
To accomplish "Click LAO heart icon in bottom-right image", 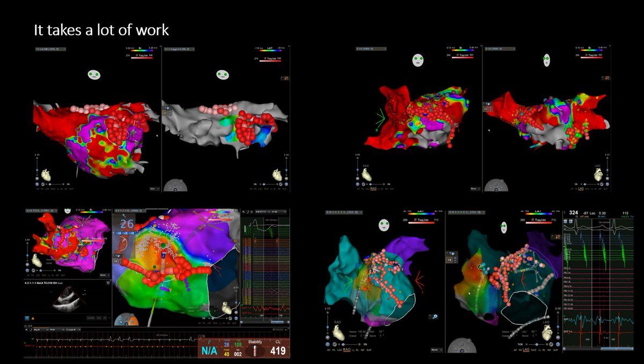I will tap(548, 333).
